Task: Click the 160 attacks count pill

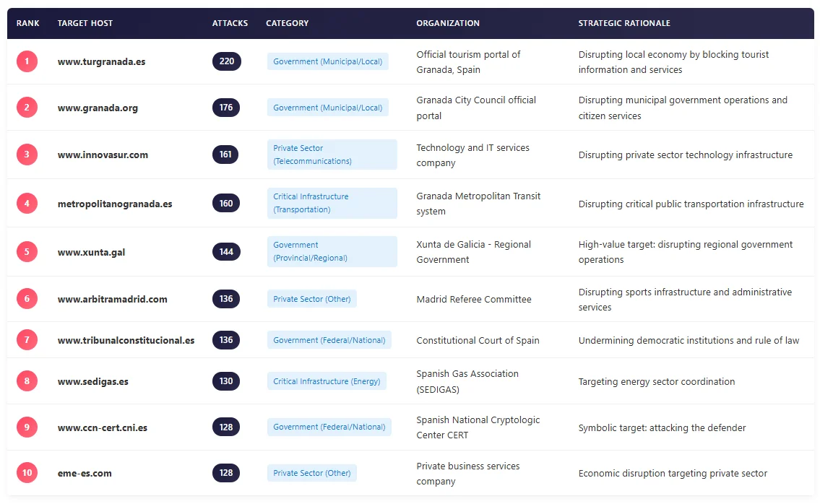Action: (x=226, y=203)
